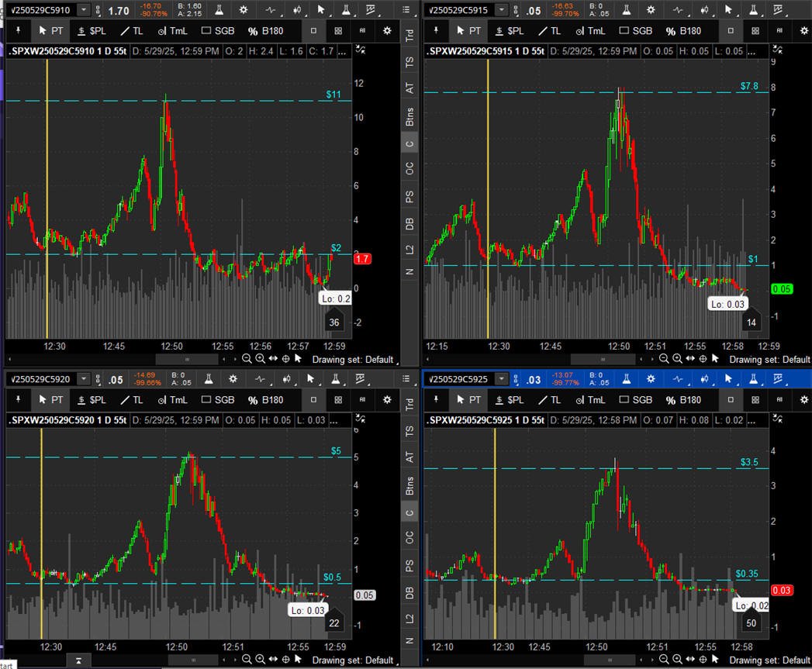The width and height of the screenshot is (812, 669).
Task: Click the Btns sidebar label in upper panel
Action: 409,117
